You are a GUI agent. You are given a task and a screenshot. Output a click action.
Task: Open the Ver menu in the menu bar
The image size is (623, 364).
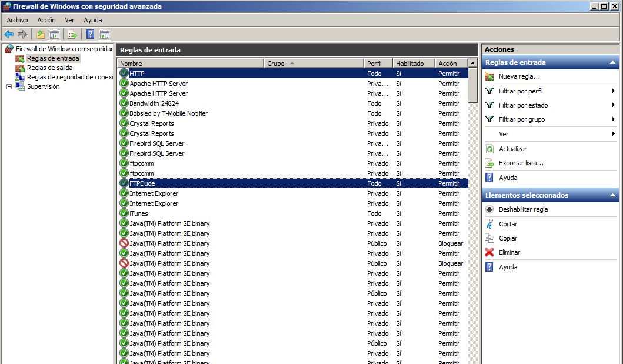[x=69, y=20]
